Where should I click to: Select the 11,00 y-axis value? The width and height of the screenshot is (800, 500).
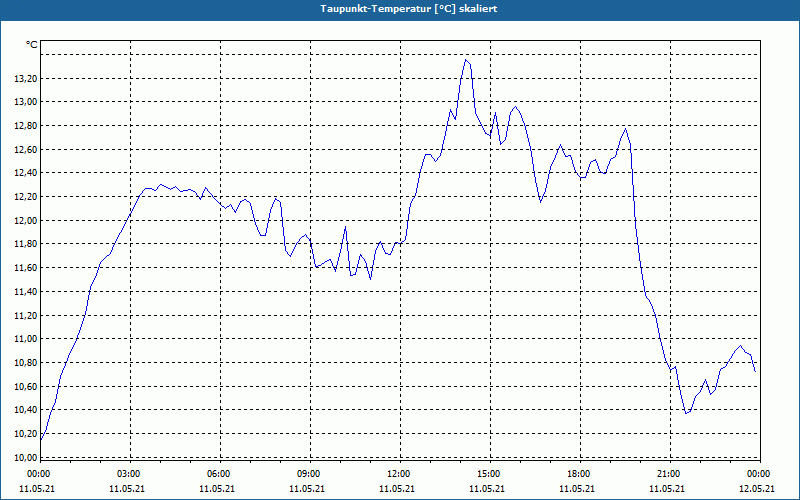(27, 339)
